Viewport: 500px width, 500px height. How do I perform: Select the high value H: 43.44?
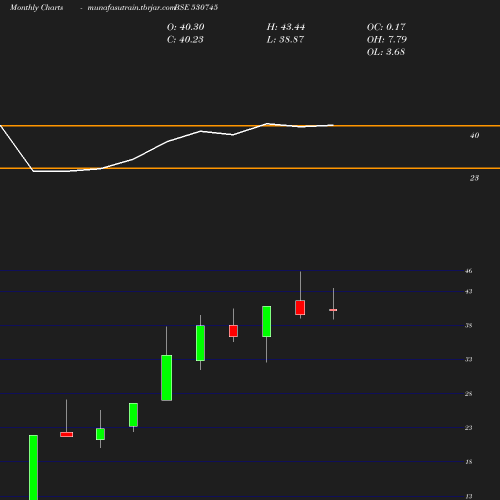click(x=286, y=27)
